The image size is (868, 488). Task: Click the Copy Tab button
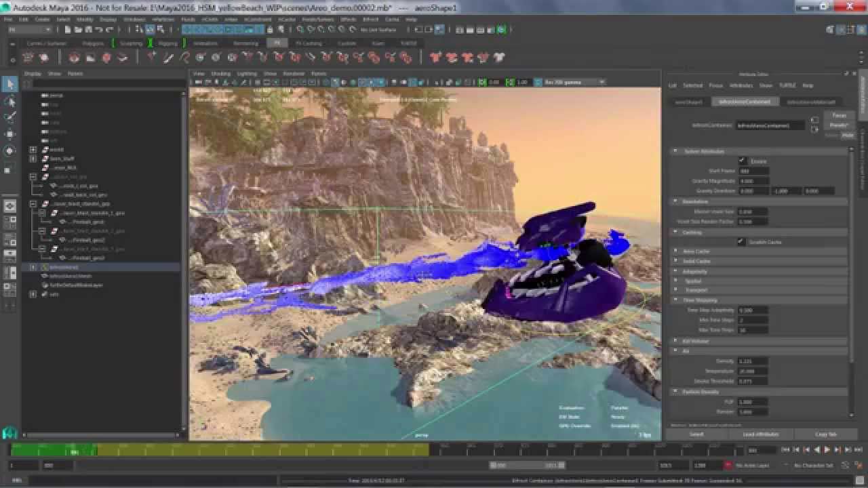pyautogui.click(x=827, y=434)
